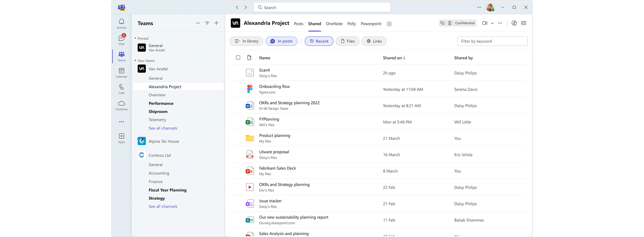Click the Search box
This screenshot has width=644, height=237.
point(322,8)
